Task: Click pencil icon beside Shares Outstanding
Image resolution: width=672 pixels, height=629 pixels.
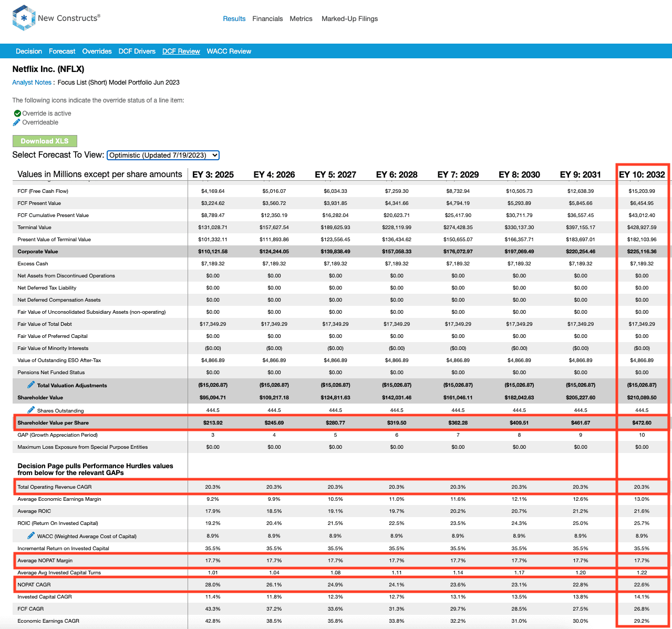Action: (31, 410)
